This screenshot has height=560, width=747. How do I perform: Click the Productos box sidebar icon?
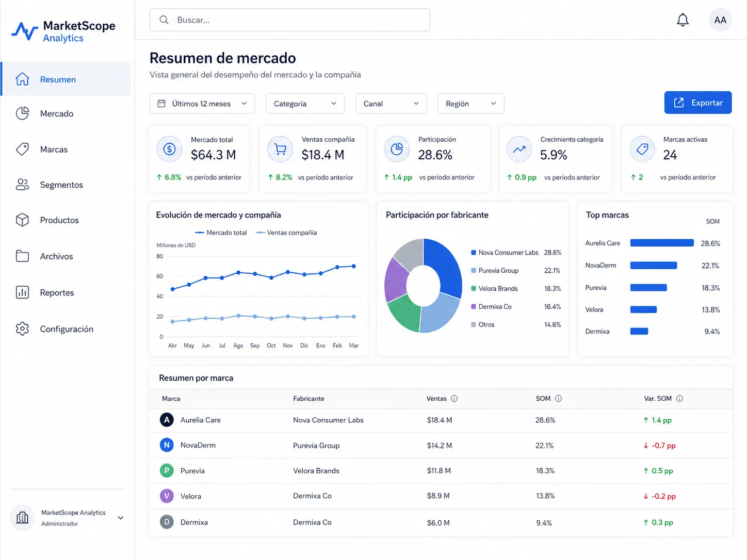click(x=22, y=220)
